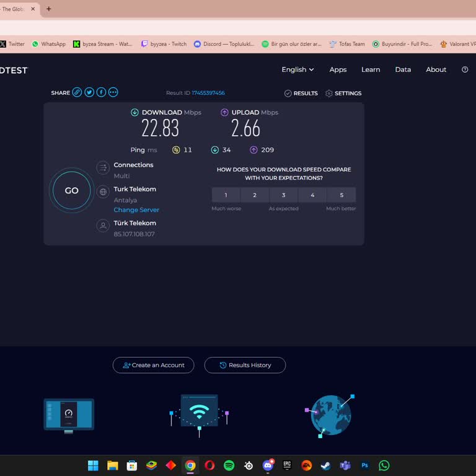Open more share options ellipsis icon
The width and height of the screenshot is (476, 476).
(x=113, y=92)
